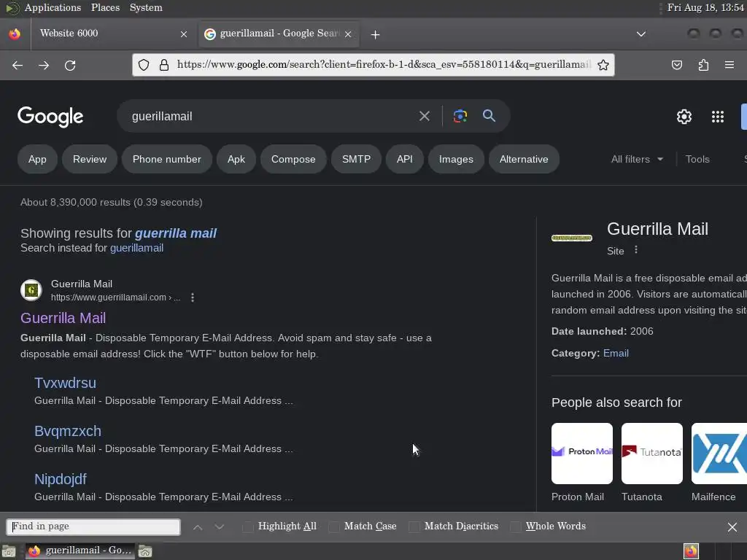This screenshot has width=747, height=560.
Task: Open the tracking protection shield icon
Action: coord(144,65)
